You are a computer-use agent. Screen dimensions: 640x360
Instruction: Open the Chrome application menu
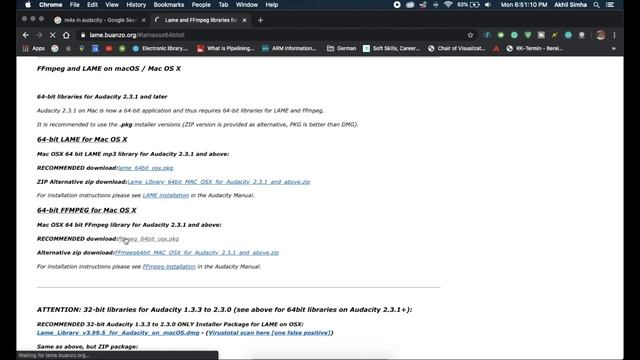click(51, 5)
